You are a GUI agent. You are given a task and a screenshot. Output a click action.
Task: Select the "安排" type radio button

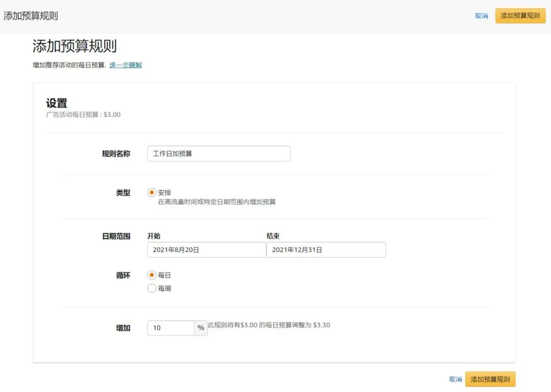[152, 192]
